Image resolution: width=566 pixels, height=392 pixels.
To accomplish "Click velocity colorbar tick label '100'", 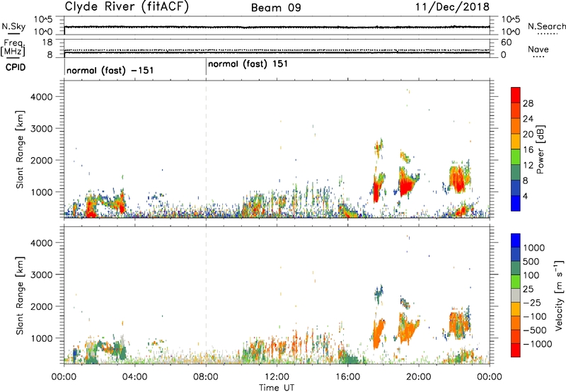I will [x=531, y=275].
